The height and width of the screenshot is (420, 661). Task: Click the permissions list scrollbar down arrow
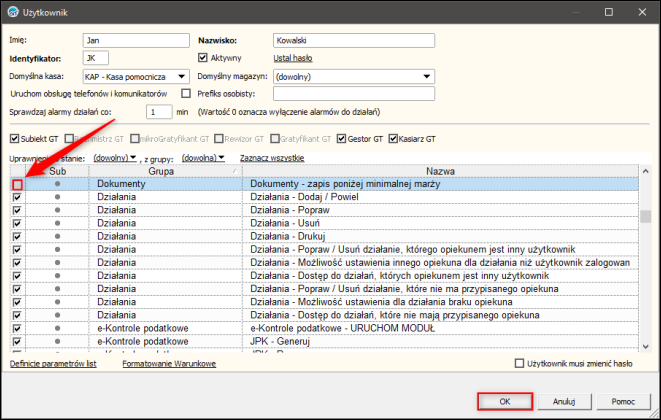(645, 347)
